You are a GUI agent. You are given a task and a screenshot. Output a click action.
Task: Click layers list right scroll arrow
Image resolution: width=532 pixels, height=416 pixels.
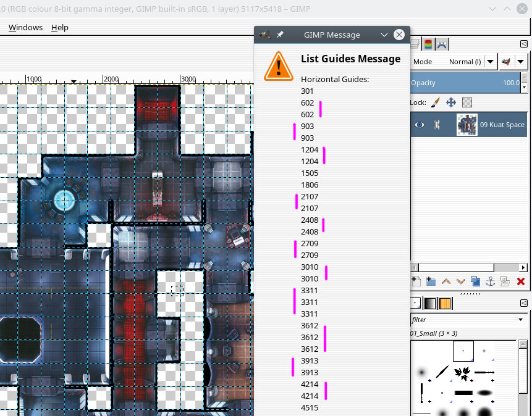pyautogui.click(x=523, y=267)
